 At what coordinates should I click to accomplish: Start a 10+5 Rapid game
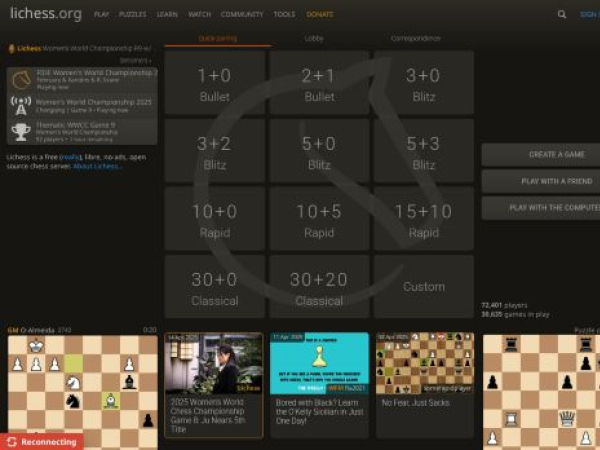pyautogui.click(x=319, y=219)
